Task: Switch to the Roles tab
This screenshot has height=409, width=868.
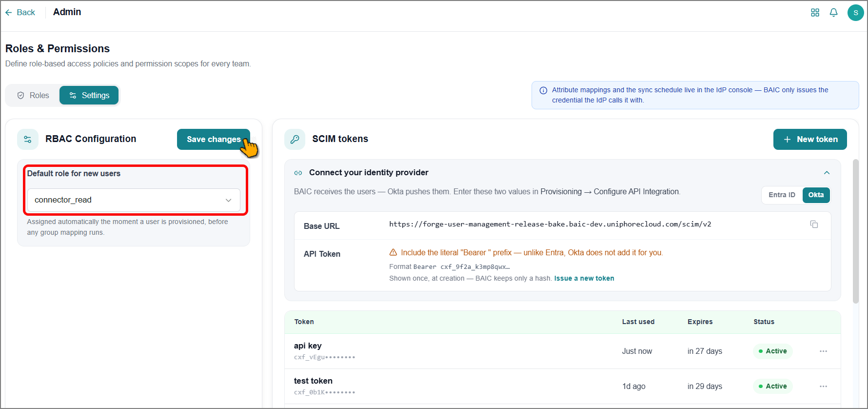Action: [x=33, y=95]
